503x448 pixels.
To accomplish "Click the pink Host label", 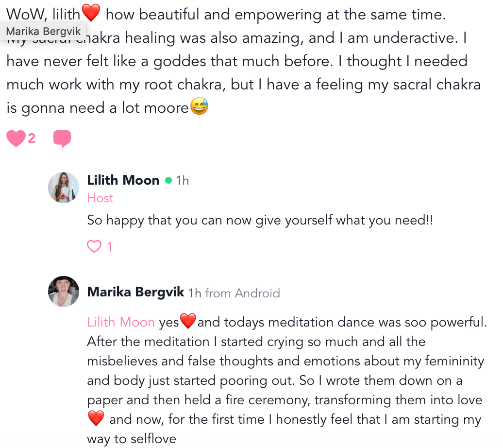I will pos(100,198).
